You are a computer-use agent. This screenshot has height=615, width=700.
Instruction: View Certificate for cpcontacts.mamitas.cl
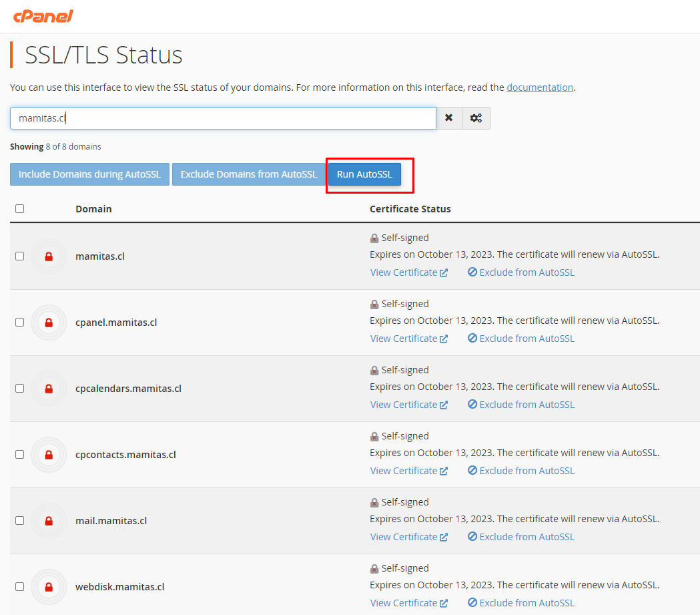[x=409, y=471]
